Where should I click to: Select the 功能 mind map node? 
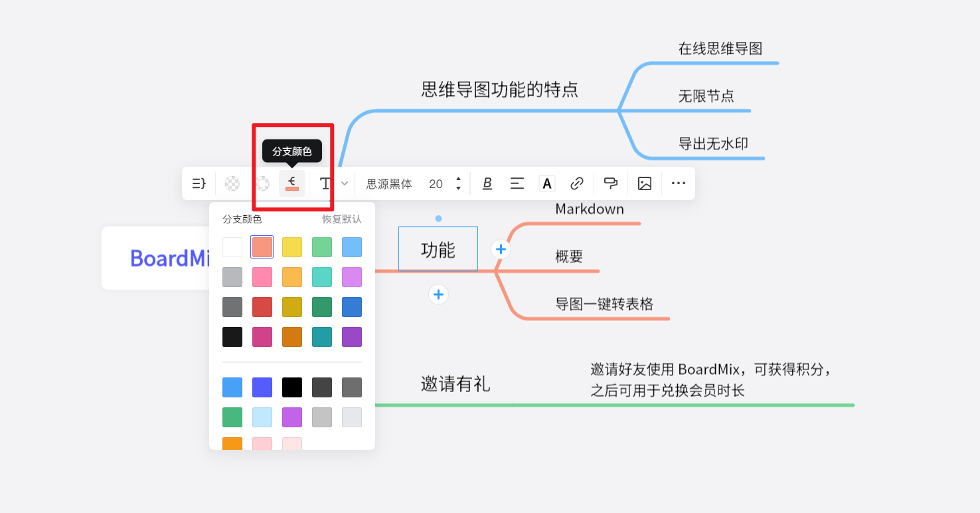pyautogui.click(x=438, y=249)
